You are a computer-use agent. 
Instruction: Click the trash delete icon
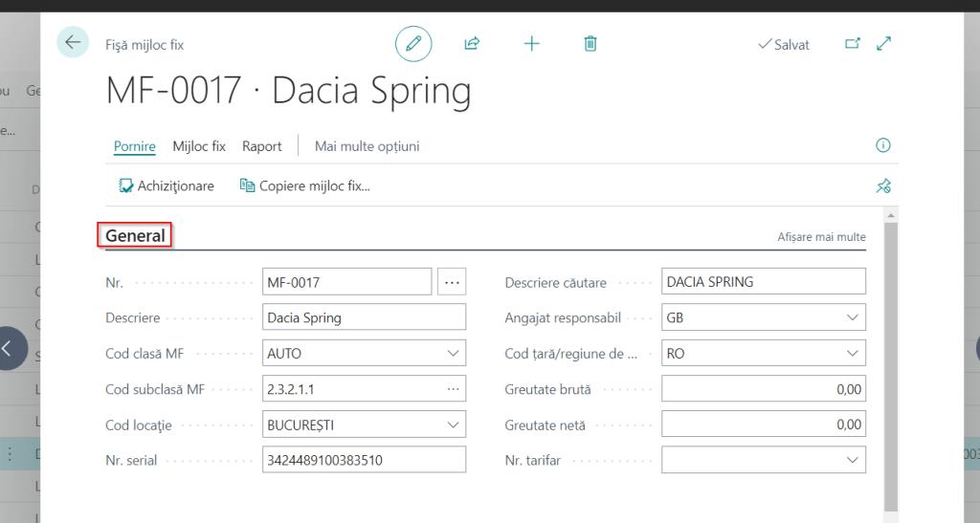590,44
